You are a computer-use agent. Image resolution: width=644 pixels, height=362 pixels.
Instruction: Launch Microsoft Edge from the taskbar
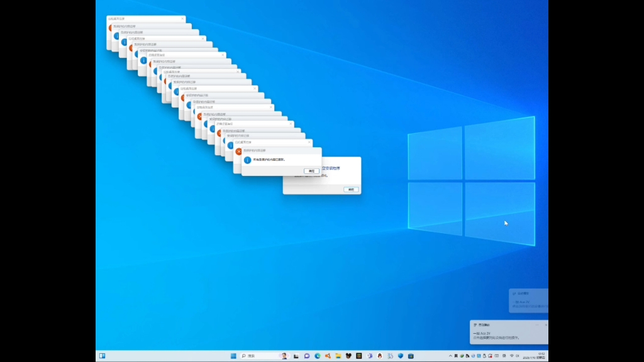(x=318, y=356)
